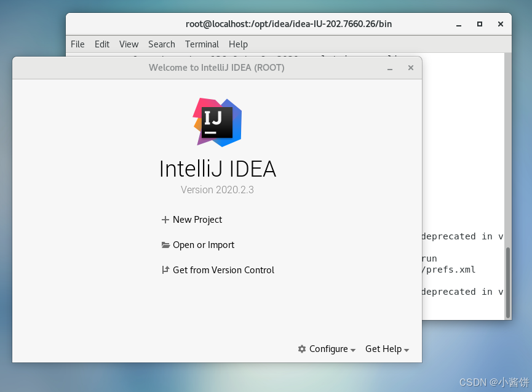Maximize the terminal window
Image resolution: width=532 pixels, height=392 pixels.
click(480, 24)
